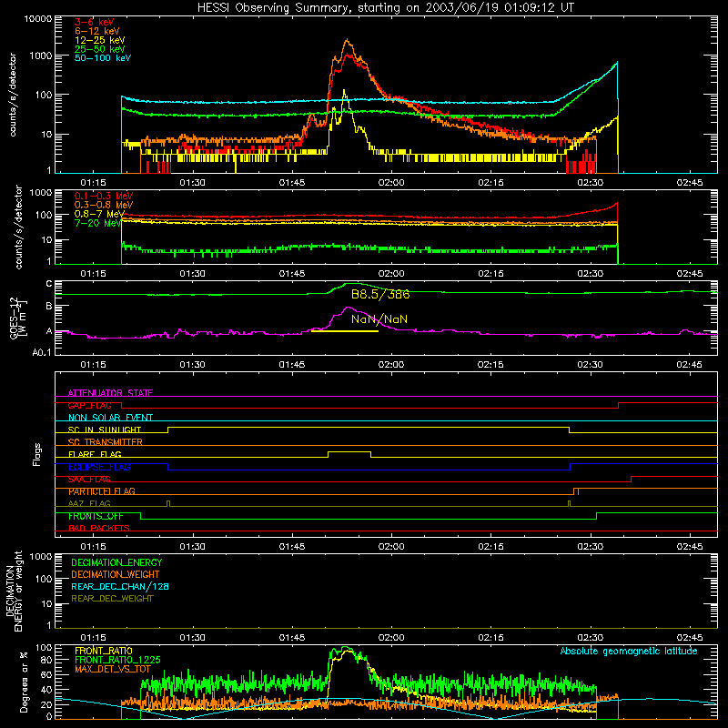This screenshot has width=728, height=728.
Task: Select the 6-12 keV legend label
Action: point(97,31)
